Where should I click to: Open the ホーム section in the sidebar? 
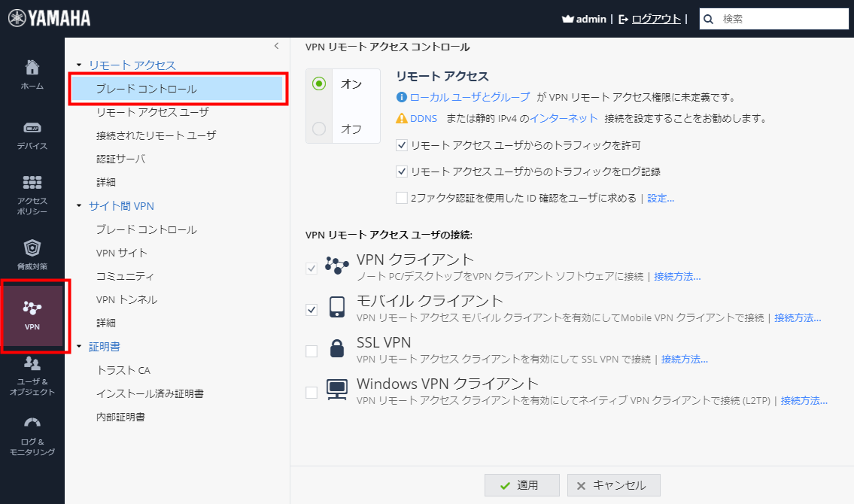click(x=32, y=74)
